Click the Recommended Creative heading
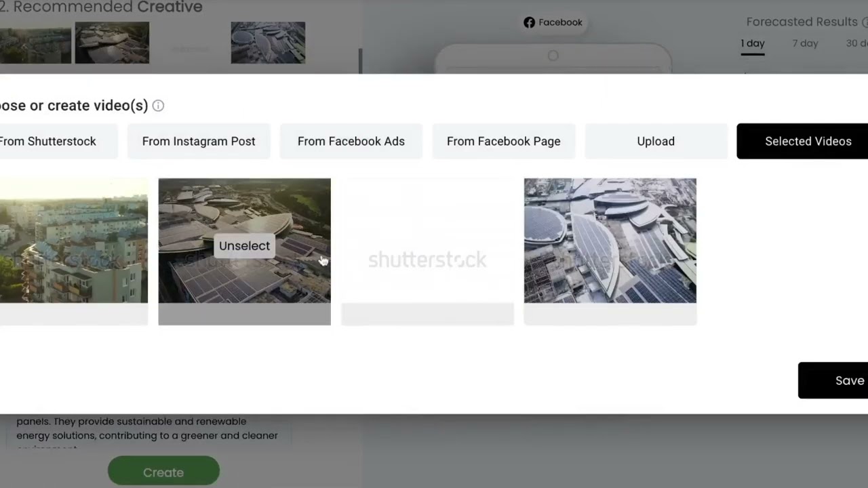 102,7
